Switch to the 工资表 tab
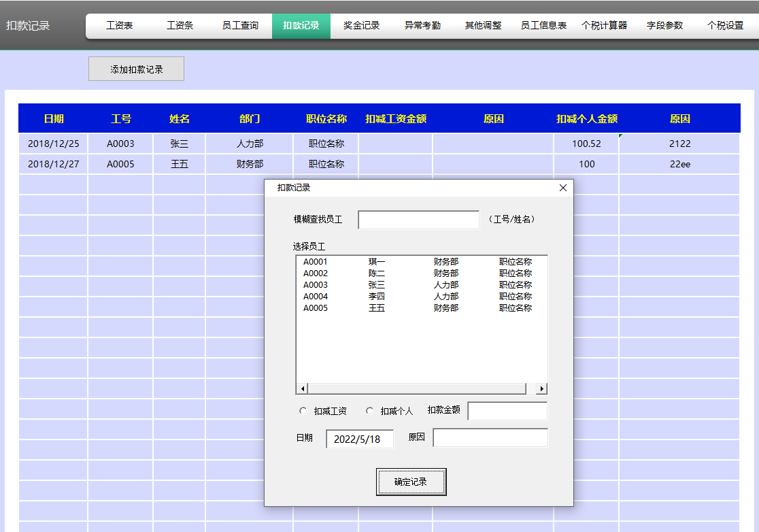This screenshot has width=759, height=532. click(120, 26)
